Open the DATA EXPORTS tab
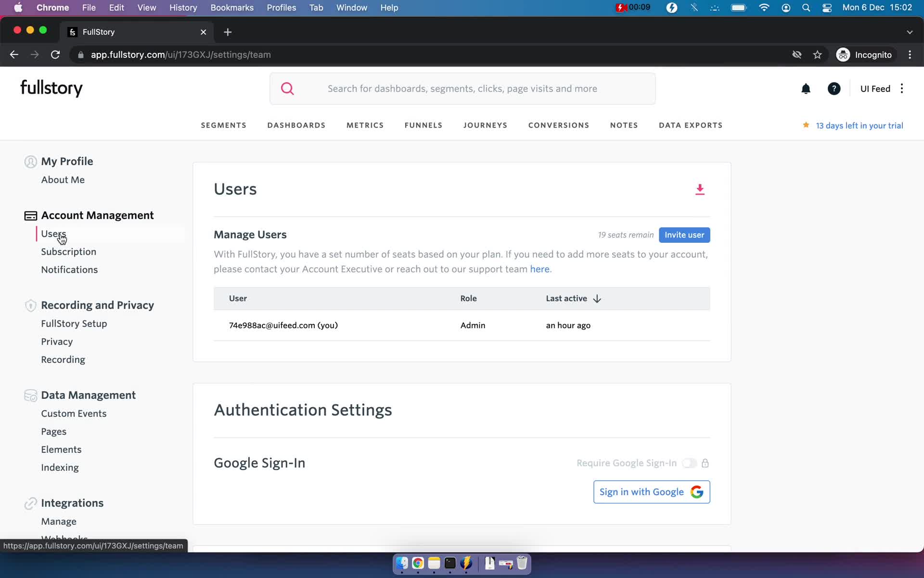The width and height of the screenshot is (924, 578). [691, 125]
